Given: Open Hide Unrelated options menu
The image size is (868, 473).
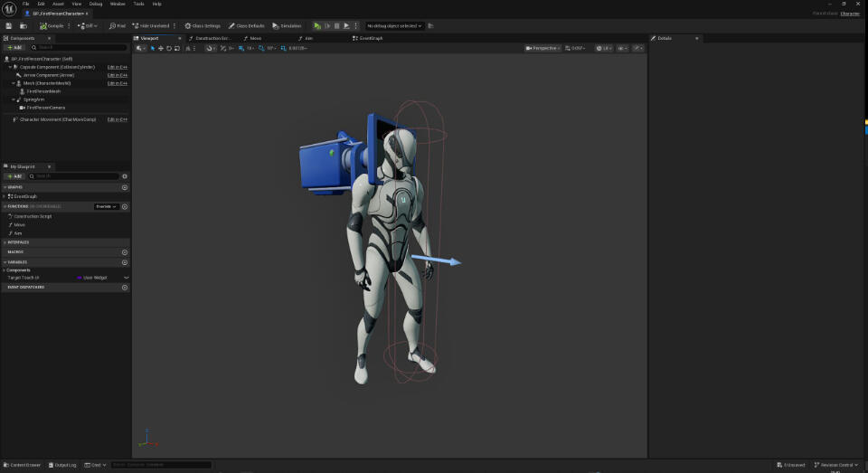Looking at the screenshot, I should 175,26.
